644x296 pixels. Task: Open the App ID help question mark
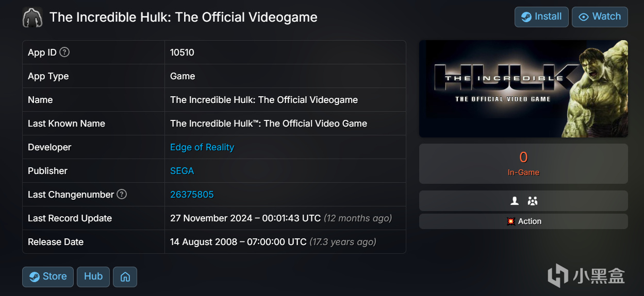click(64, 52)
